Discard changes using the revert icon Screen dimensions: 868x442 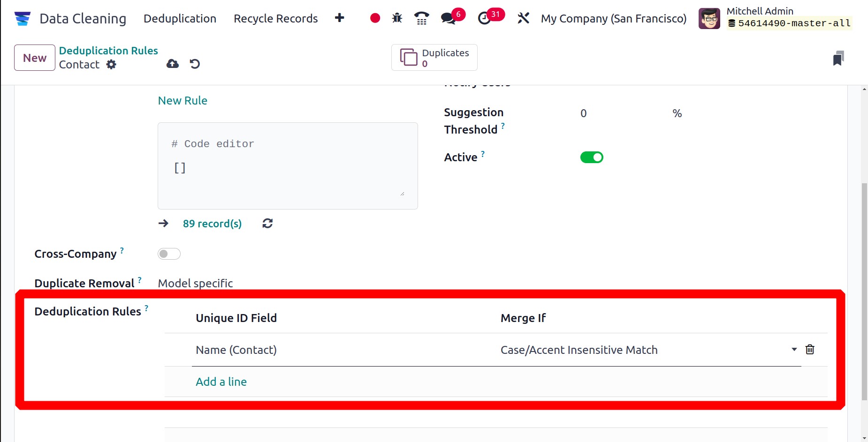click(195, 64)
